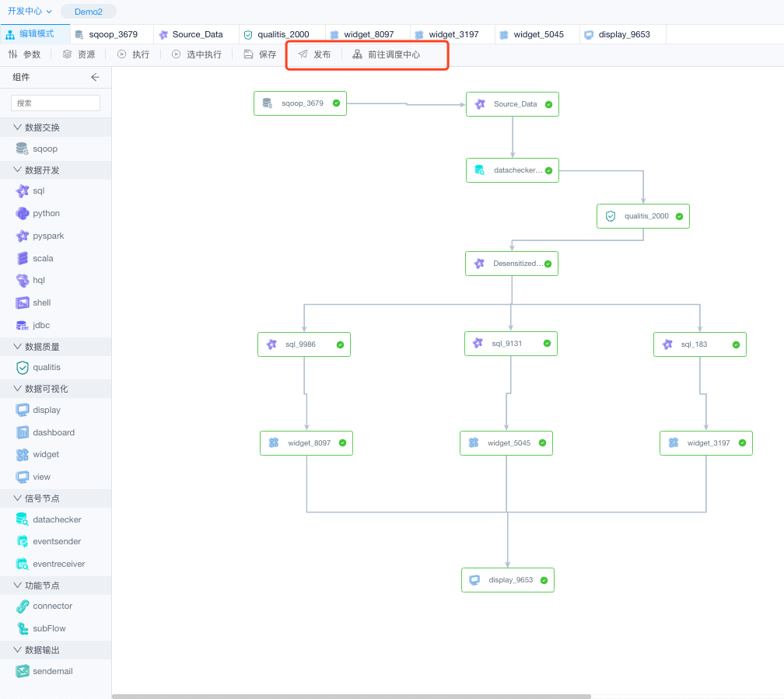Click green status check on qualitis_2000 node
The width and height of the screenshot is (784, 699).
tap(679, 216)
